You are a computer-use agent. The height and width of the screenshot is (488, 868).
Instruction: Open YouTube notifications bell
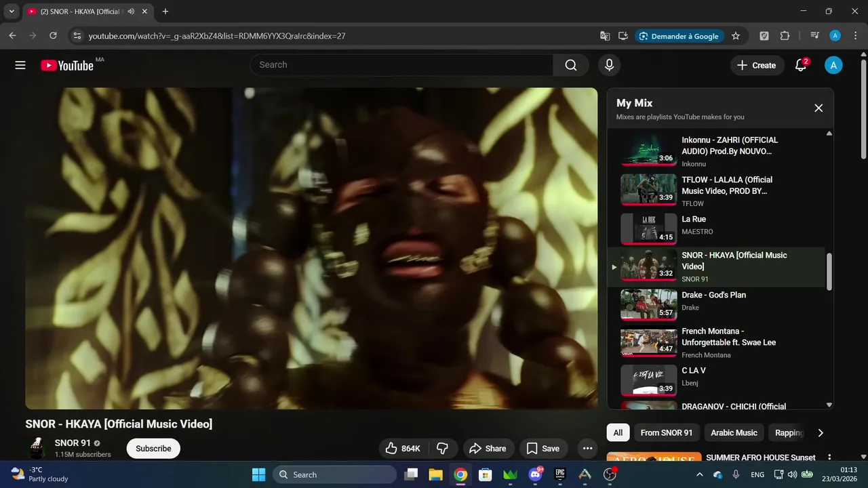point(801,65)
